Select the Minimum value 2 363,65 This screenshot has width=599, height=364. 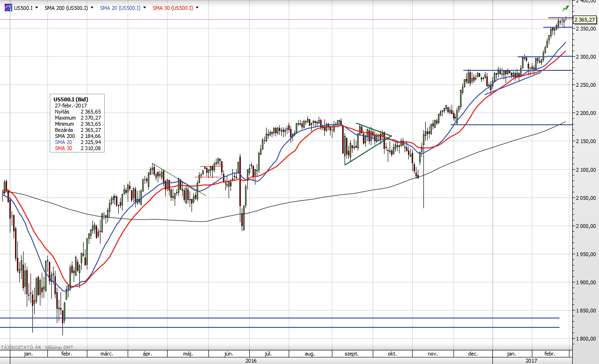[x=91, y=124]
